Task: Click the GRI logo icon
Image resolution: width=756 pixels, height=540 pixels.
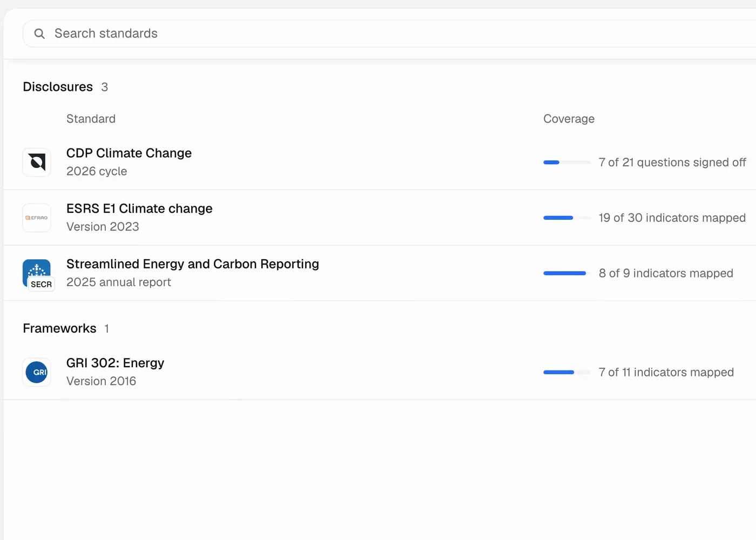Action: point(37,372)
